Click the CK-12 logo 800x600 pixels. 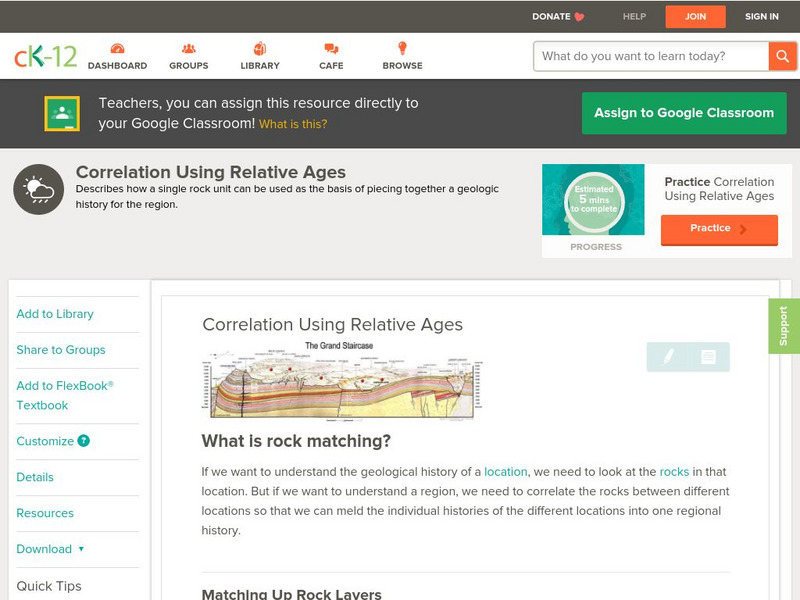pos(45,56)
